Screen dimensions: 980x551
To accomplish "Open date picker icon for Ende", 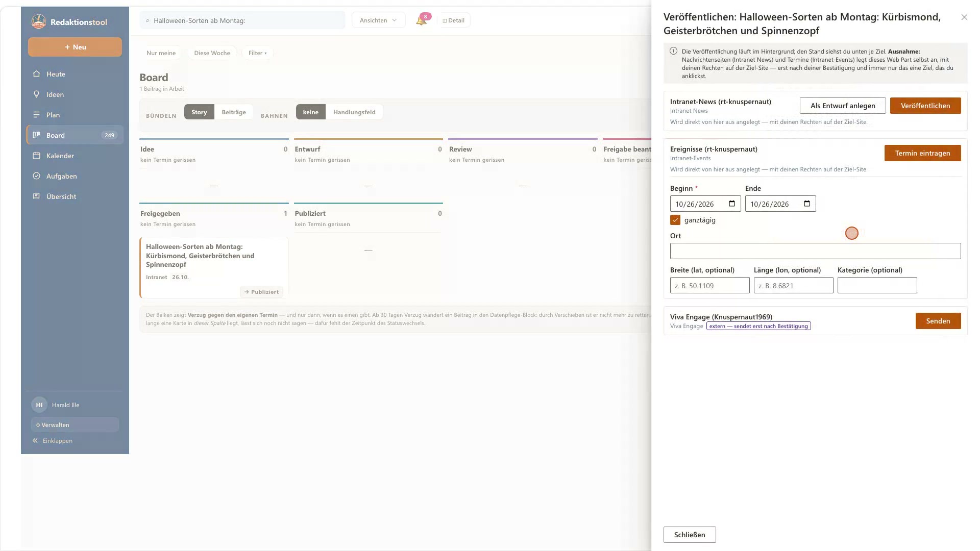I will [x=807, y=204].
